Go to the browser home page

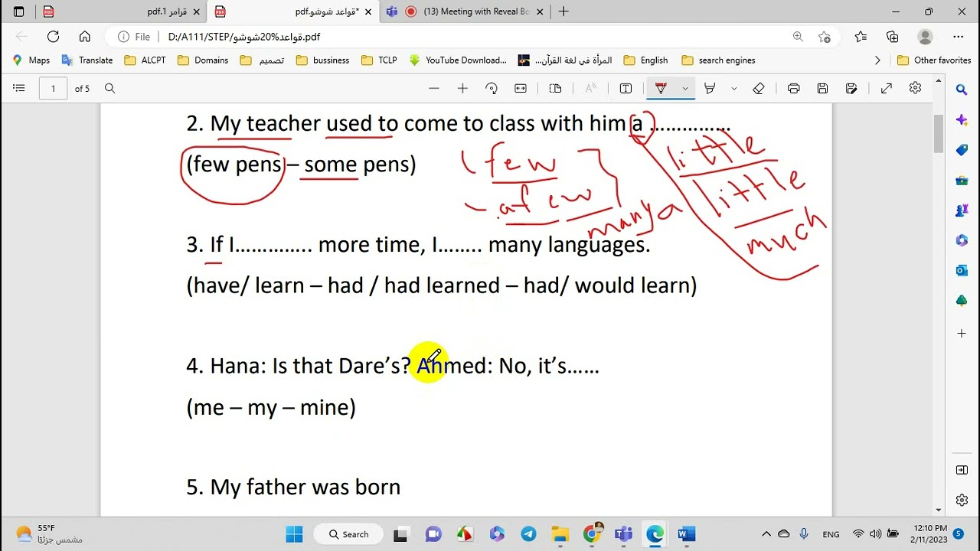pos(85,36)
